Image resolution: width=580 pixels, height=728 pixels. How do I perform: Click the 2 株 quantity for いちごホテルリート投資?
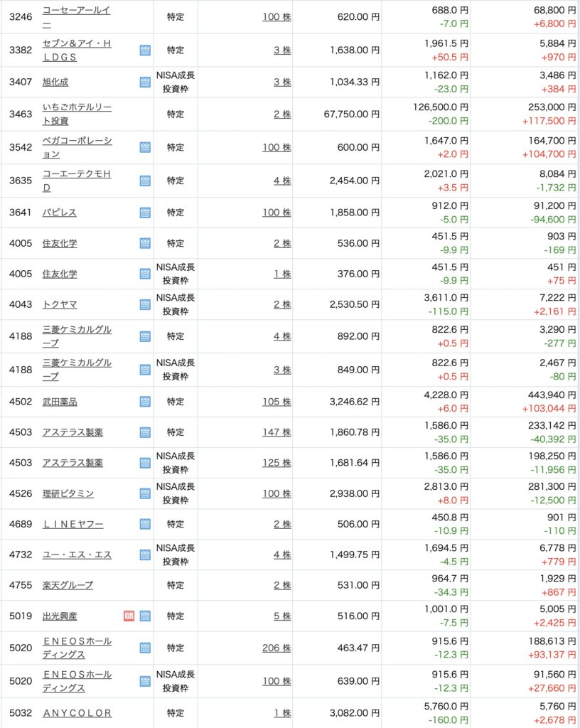pos(282,114)
